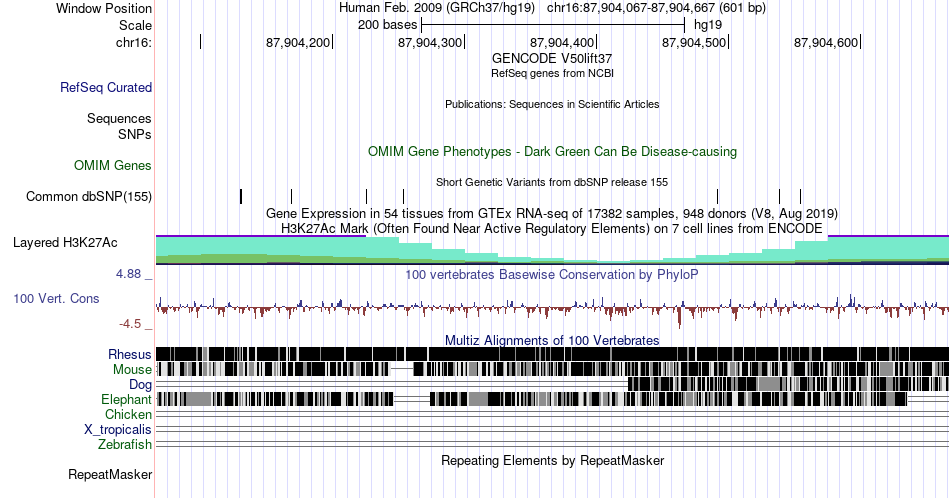Click the Window Position label
The image size is (950, 498).
(104, 8)
